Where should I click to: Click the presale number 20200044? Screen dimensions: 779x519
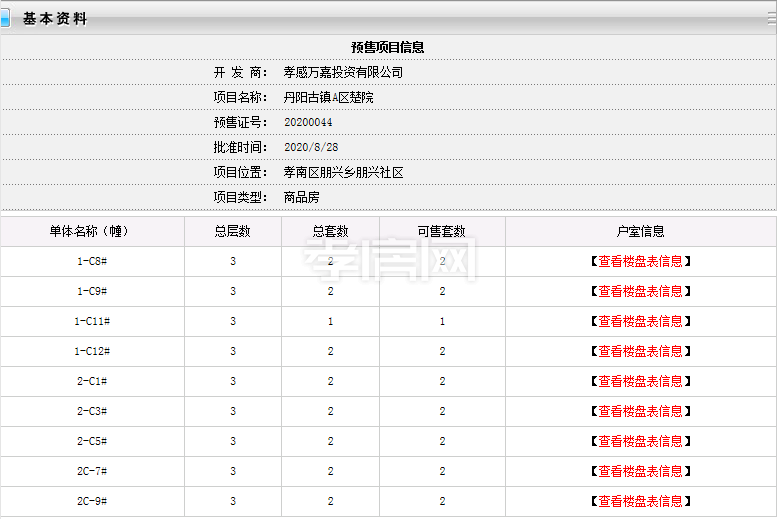[x=308, y=122]
